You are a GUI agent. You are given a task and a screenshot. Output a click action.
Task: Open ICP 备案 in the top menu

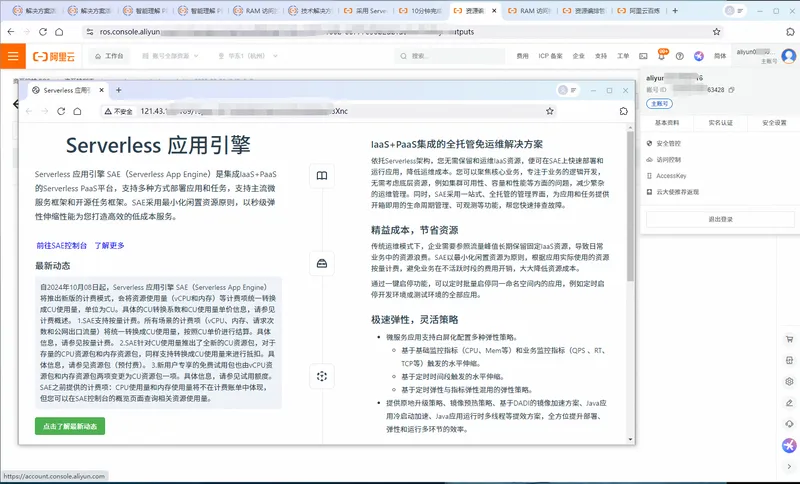click(550, 56)
